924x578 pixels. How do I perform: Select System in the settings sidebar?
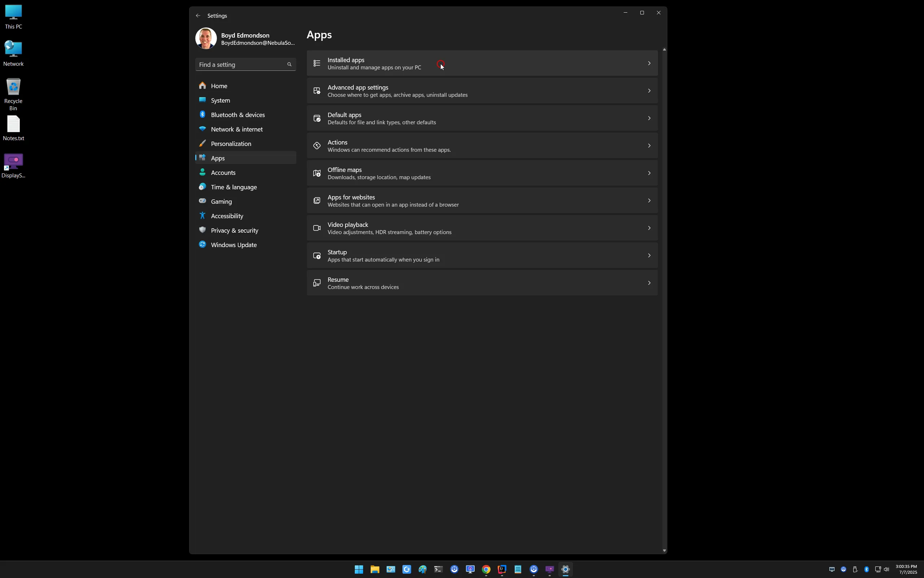pos(245,100)
